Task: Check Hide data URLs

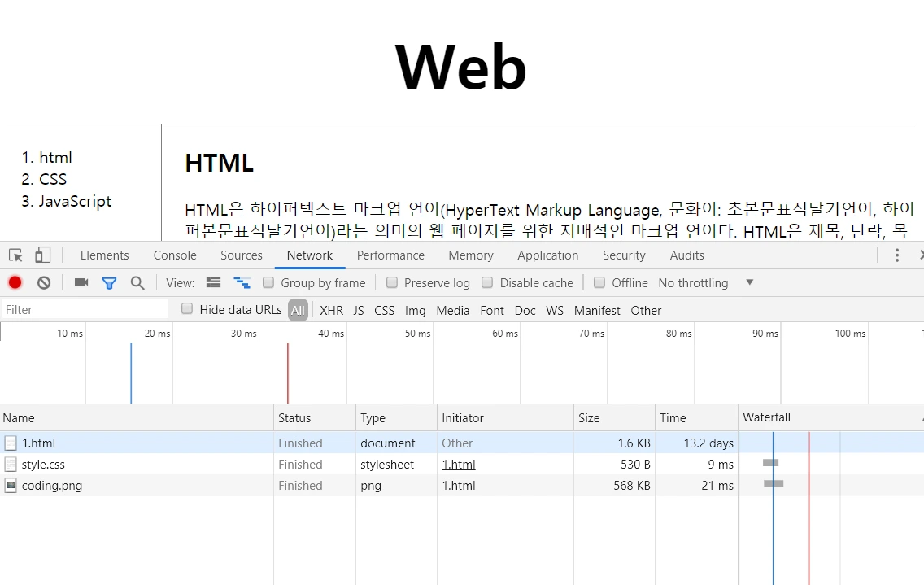Action: (187, 308)
